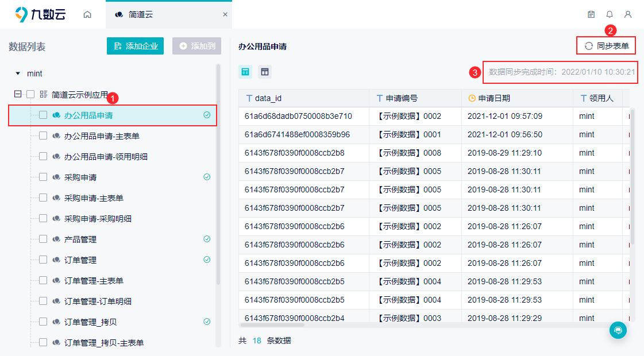The width and height of the screenshot is (644, 356).
Task: Check the 办公用品申请 checkbox
Action: 43,115
